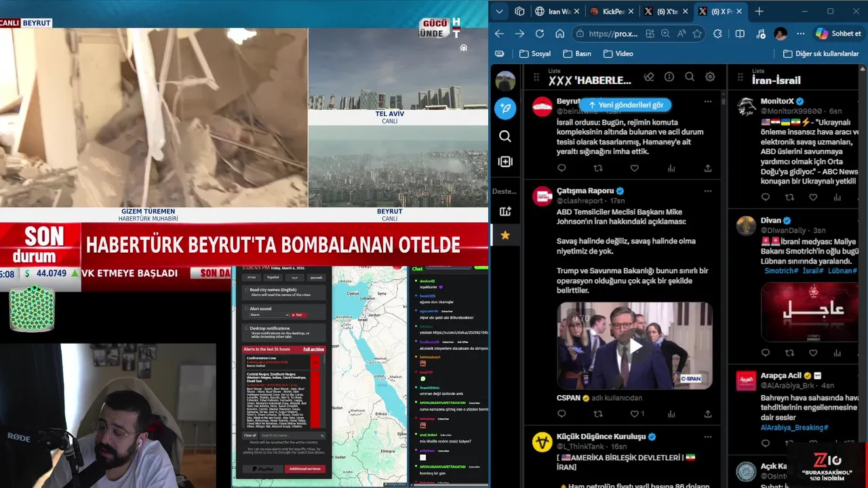Open the Basın bookmarks folder
The height and width of the screenshot is (488, 868).
[x=577, y=54]
